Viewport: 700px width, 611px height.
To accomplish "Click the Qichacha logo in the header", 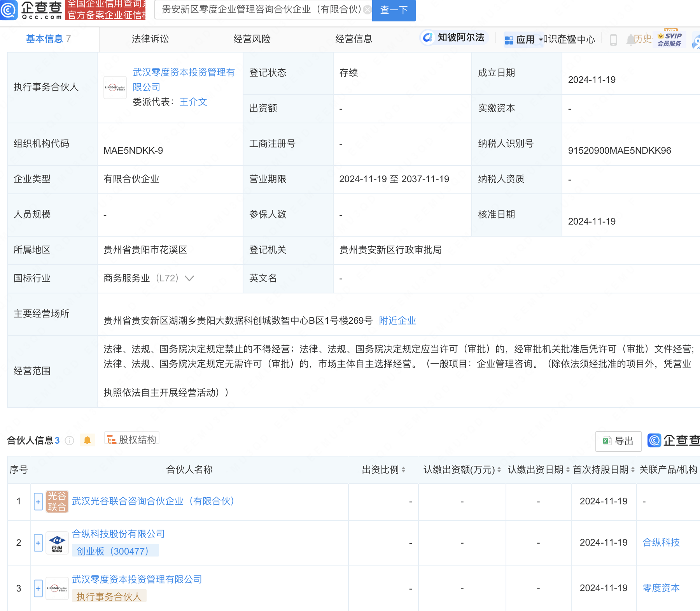I will point(31,10).
